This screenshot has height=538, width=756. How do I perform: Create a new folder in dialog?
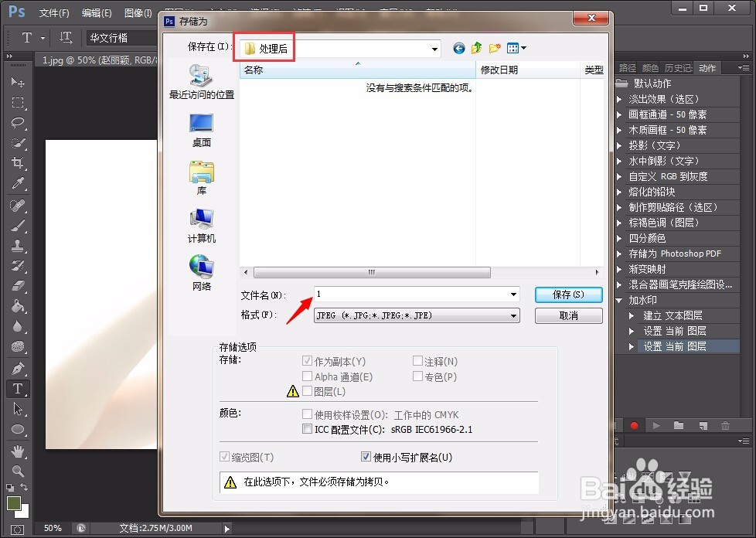point(495,48)
